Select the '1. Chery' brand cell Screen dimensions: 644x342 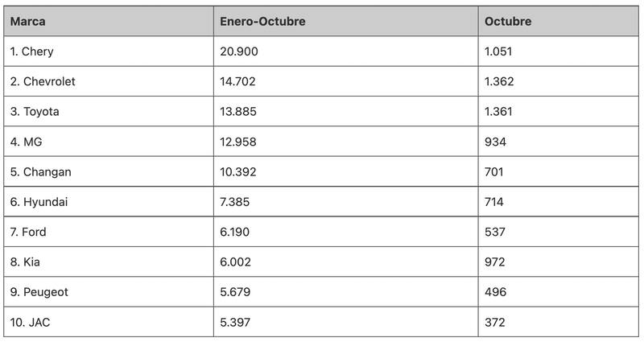point(32,52)
